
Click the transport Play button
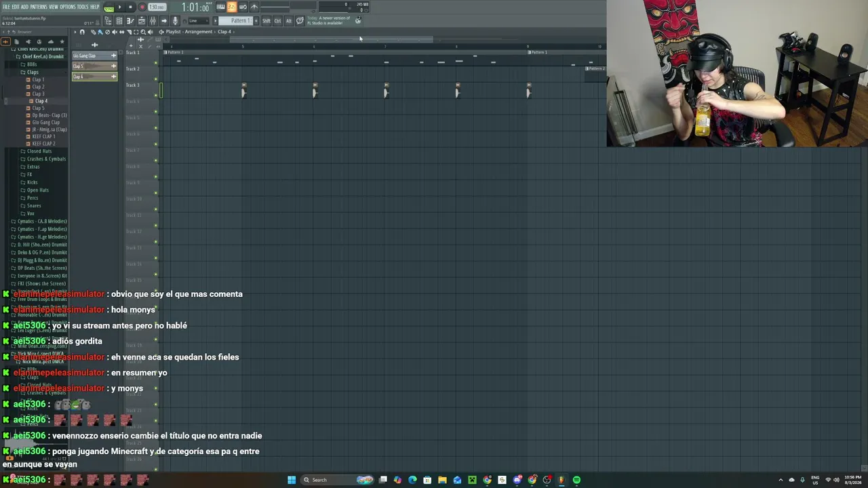point(120,7)
